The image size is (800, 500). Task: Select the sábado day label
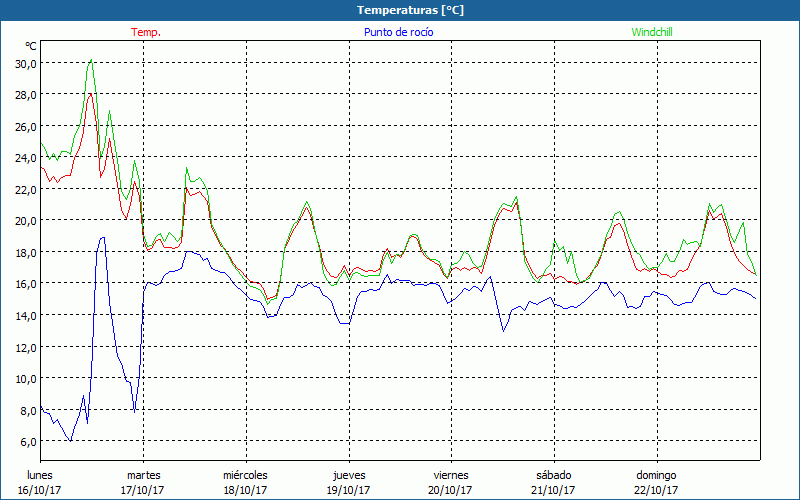coord(553,474)
